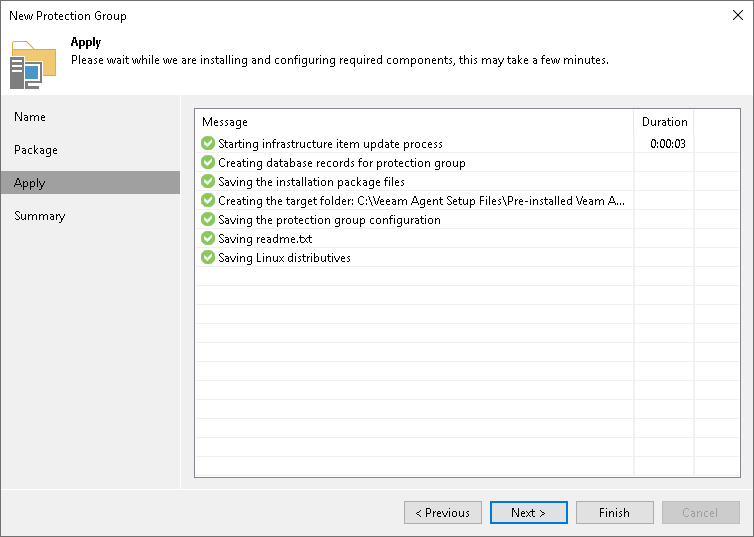This screenshot has width=754, height=537.
Task: Proceed with the Next button
Action: pyautogui.click(x=528, y=512)
